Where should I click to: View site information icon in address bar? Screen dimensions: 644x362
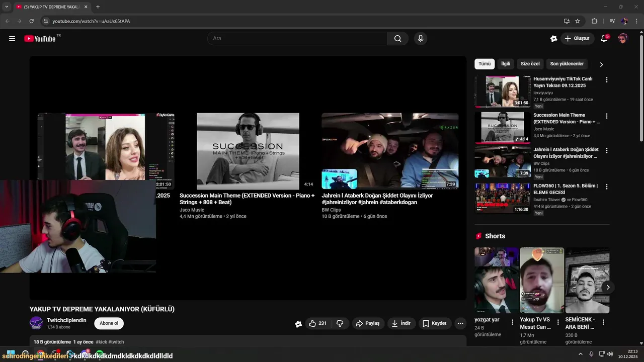coord(46,21)
